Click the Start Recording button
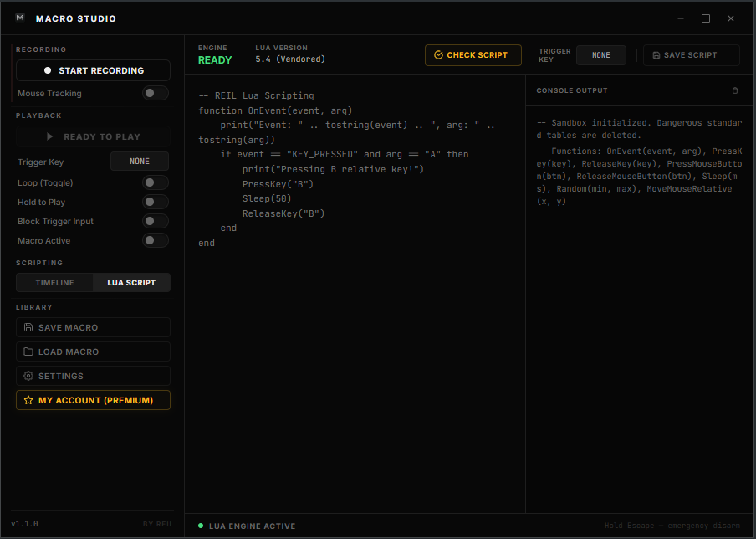 point(93,70)
